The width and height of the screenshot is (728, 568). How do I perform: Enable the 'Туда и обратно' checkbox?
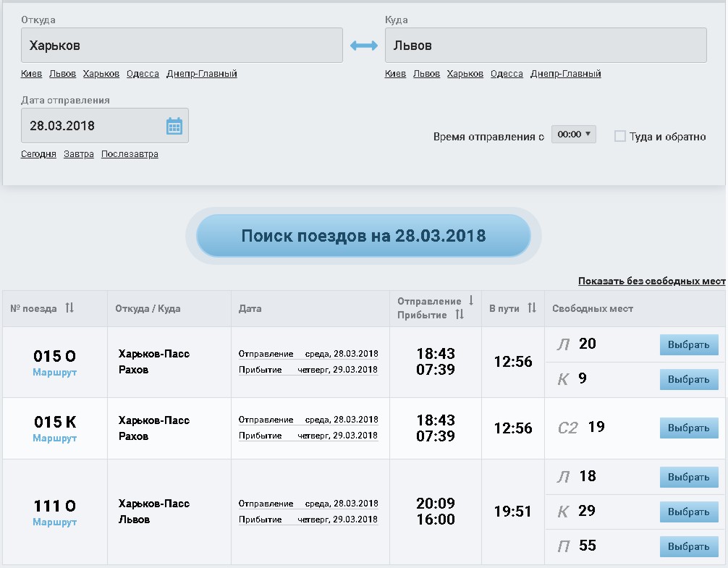pos(620,136)
